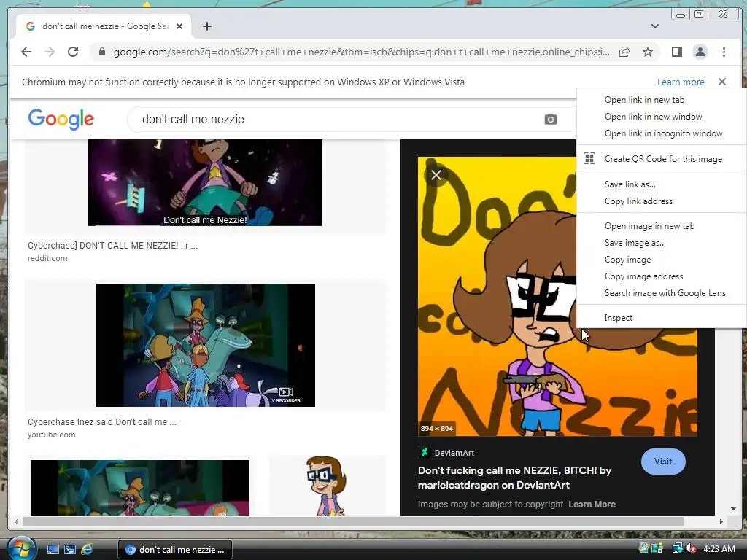Screen dimensions: 747x560
Task: Open the Chromium three-dot menu
Action: tap(724, 52)
